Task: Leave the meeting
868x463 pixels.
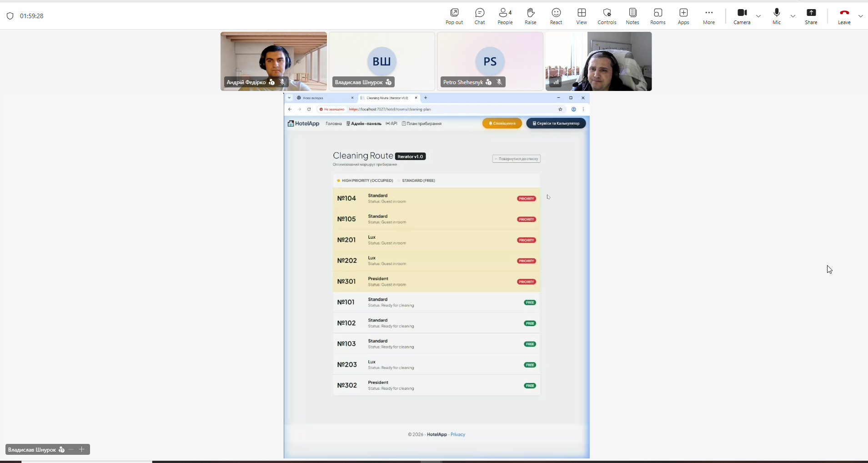Action: (844, 16)
